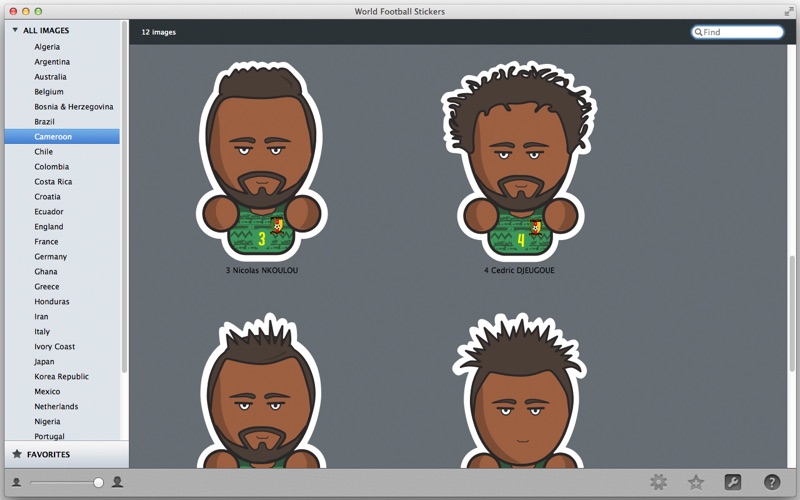Viewport: 800px width, 500px height.
Task: Select Ivory Coast in the sidebar
Action: coord(55,346)
